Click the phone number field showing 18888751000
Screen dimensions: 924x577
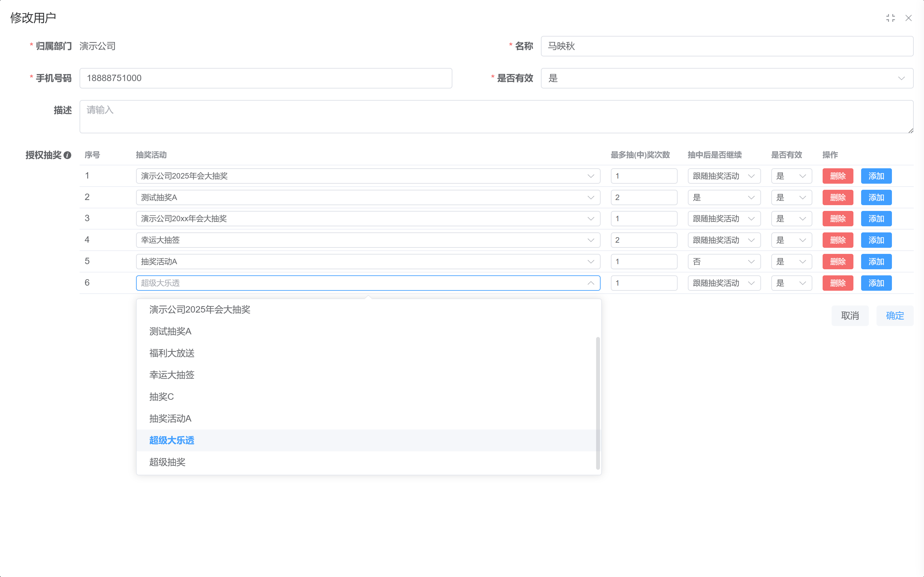point(265,78)
